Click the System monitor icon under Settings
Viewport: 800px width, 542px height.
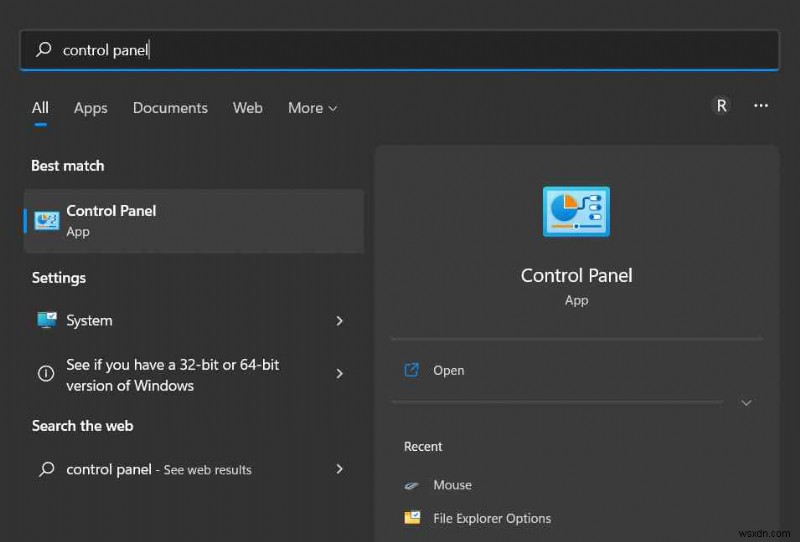pos(46,320)
